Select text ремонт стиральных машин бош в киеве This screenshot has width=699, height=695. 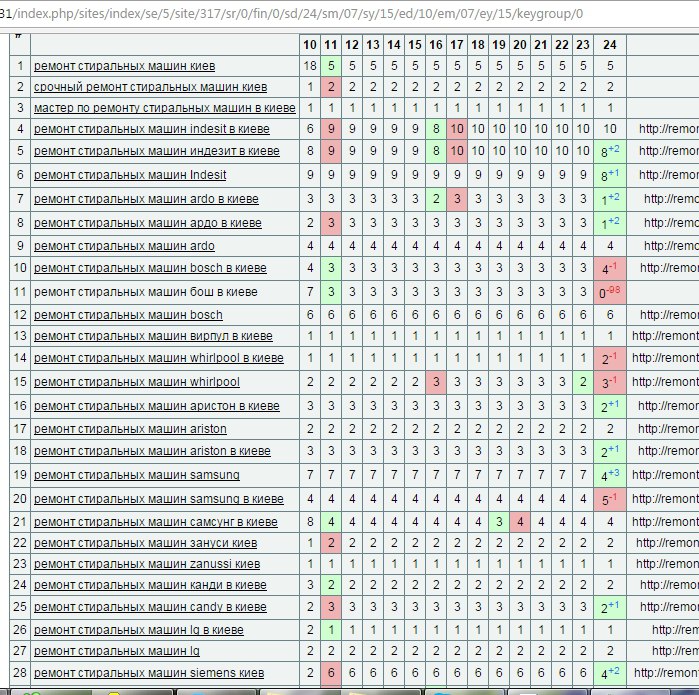[145, 292]
